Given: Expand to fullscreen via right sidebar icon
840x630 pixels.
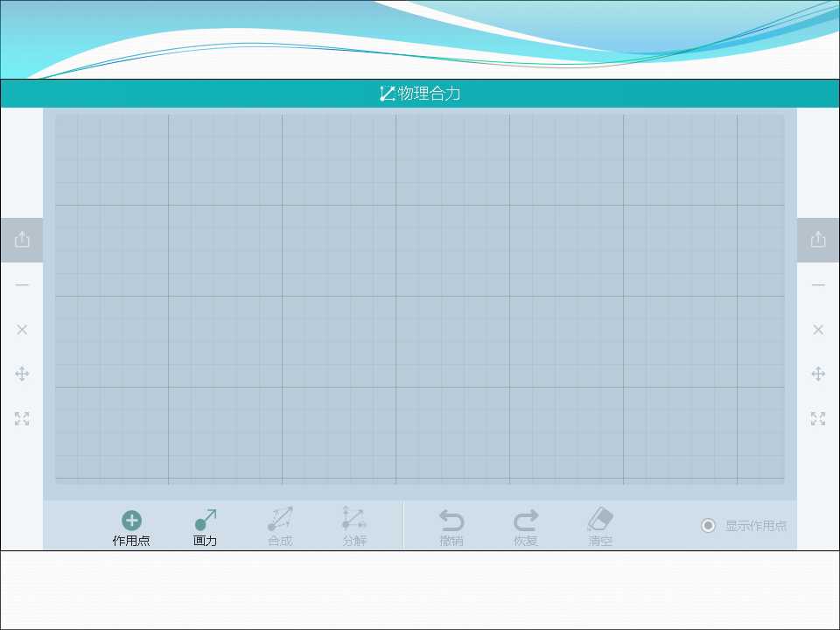Looking at the screenshot, I should pyautogui.click(x=818, y=418).
